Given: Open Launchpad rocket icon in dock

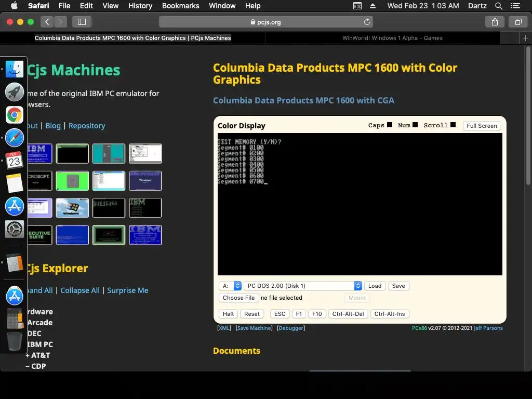Looking at the screenshot, I should pyautogui.click(x=14, y=92).
